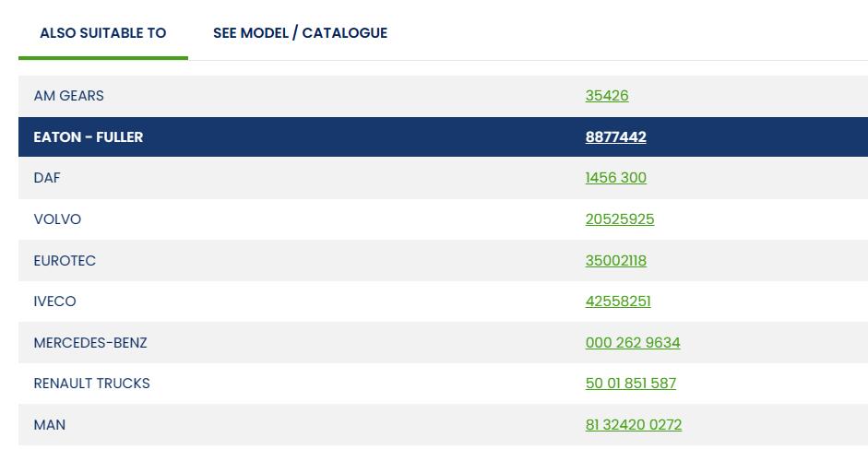Click the DAF brand label
The image size is (868, 461).
coord(47,178)
